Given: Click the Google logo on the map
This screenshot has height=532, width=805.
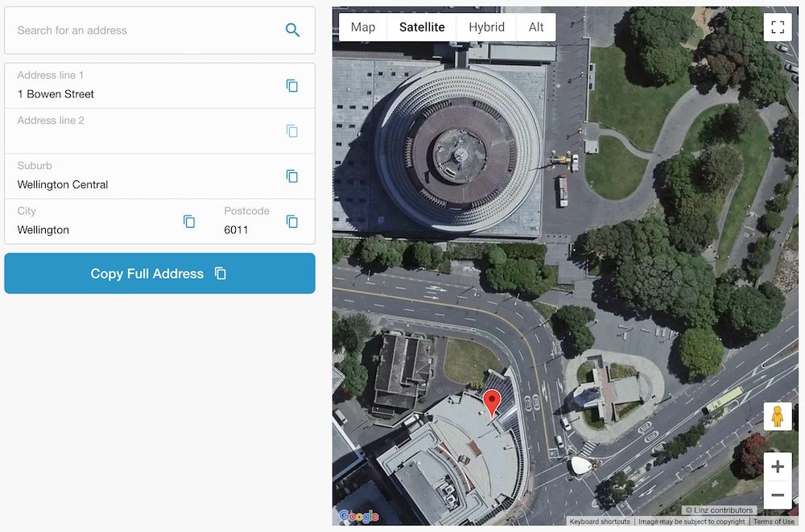Looking at the screenshot, I should pyautogui.click(x=357, y=516).
